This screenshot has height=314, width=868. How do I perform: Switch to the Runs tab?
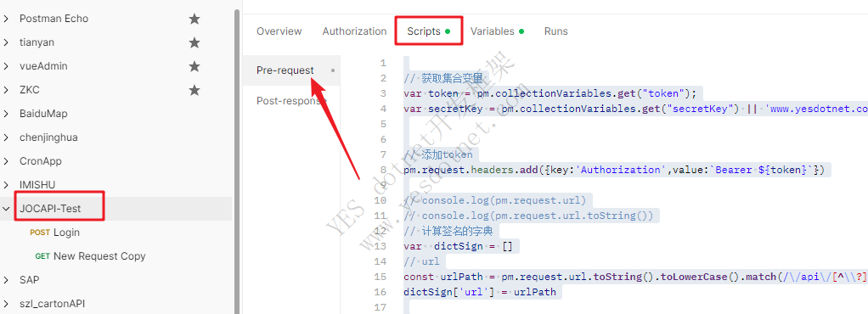point(555,31)
